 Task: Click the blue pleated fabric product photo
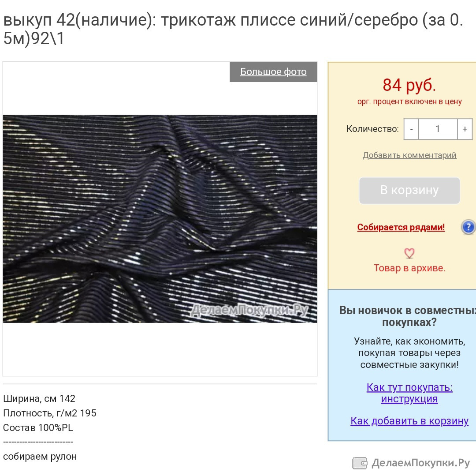coord(160,219)
